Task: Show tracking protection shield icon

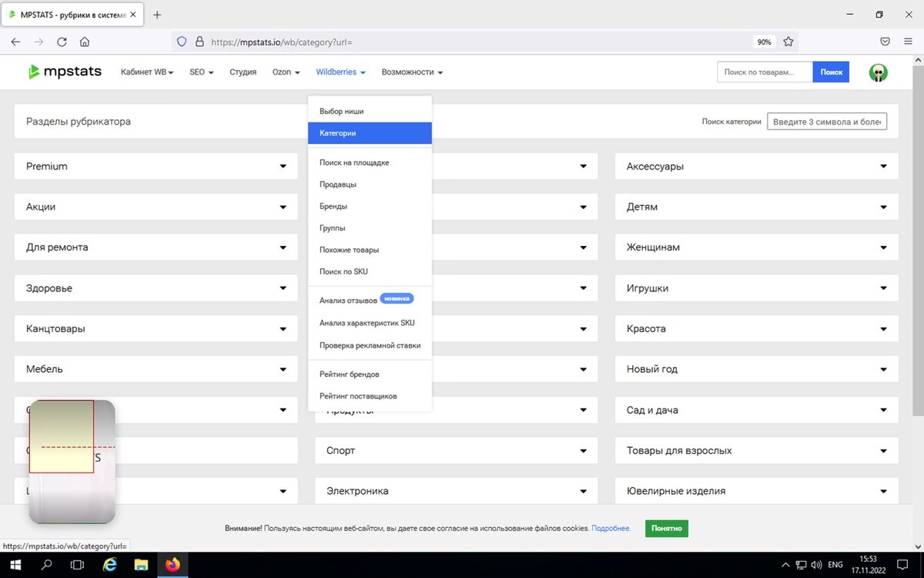Action: click(x=182, y=42)
